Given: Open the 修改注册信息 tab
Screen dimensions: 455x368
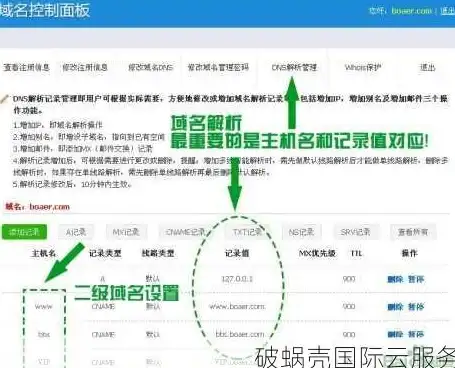Looking at the screenshot, I should tap(85, 67).
